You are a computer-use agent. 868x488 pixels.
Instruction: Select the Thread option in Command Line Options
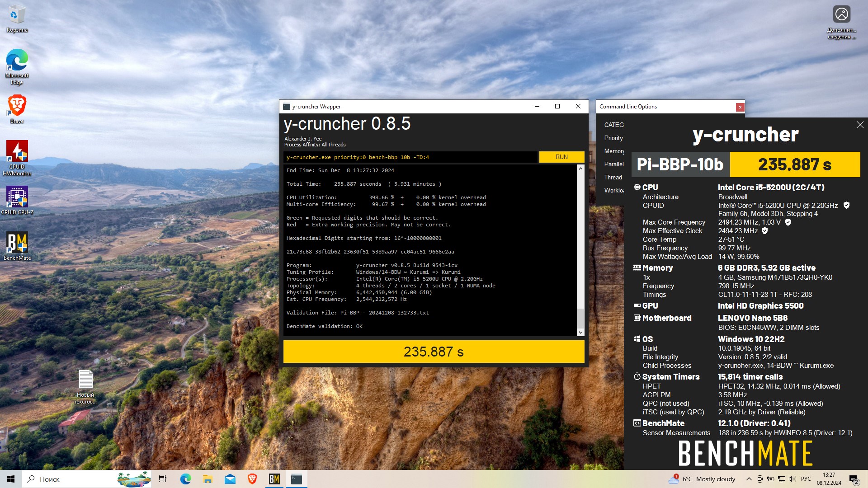coord(613,177)
